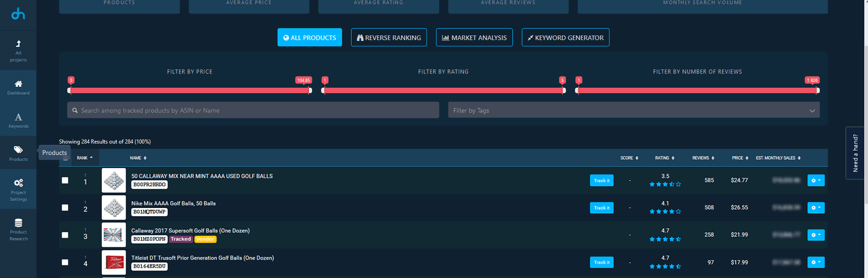Click minimum reviews slider handle
This screenshot has width=868, height=278.
577,90
